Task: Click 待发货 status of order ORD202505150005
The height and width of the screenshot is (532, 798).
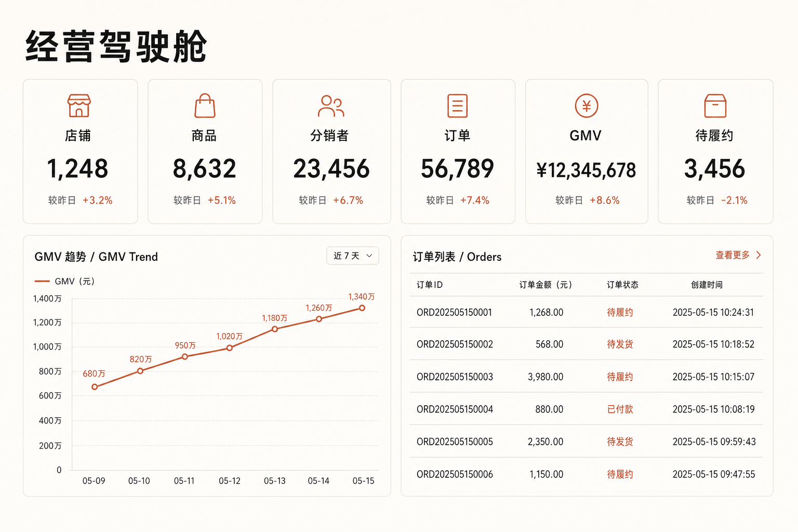Action: (x=620, y=442)
